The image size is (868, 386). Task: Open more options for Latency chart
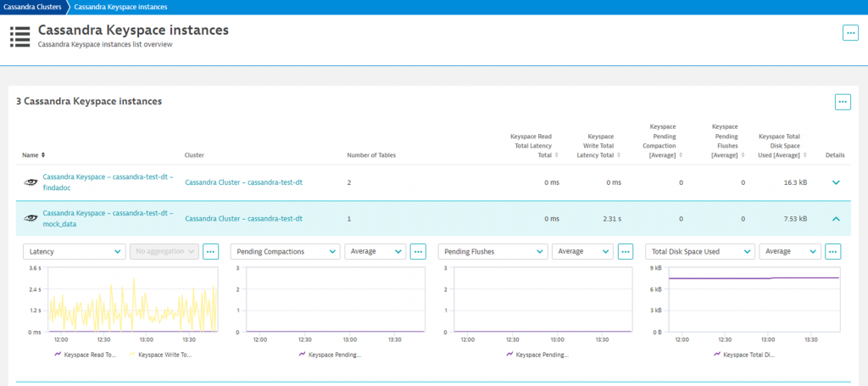pyautogui.click(x=211, y=251)
